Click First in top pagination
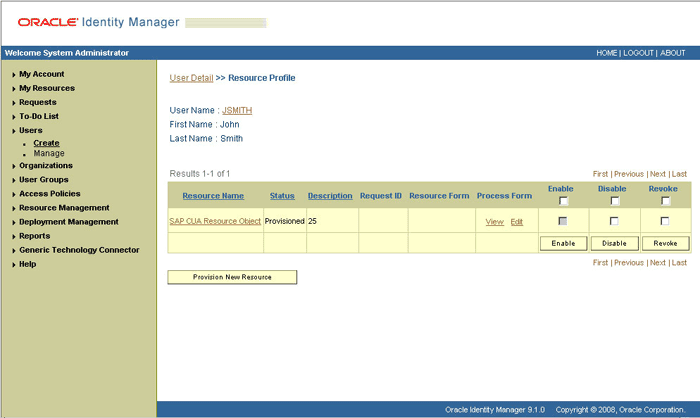The height and width of the screenshot is (418, 700). coord(600,174)
